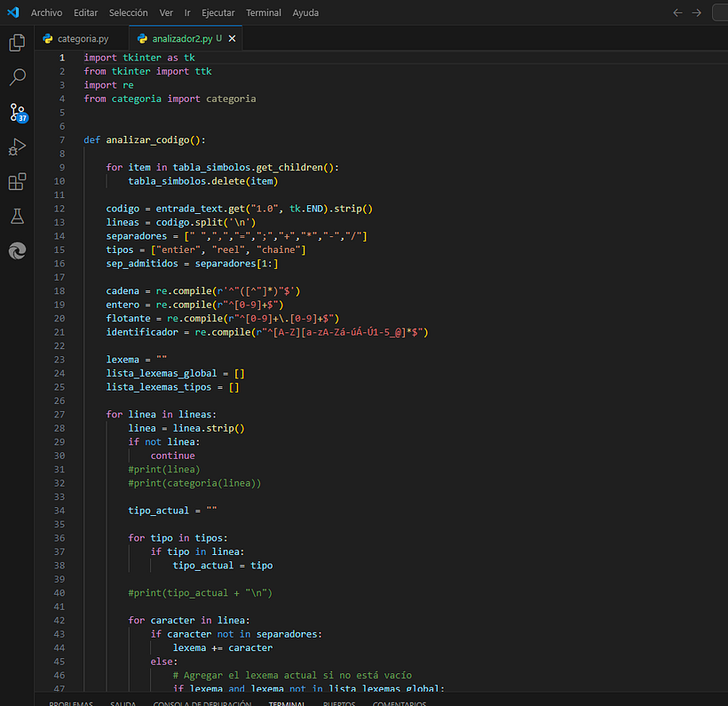Open the Explorer view in activity bar
Image resolution: width=728 pixels, height=706 pixels.
pos(17,43)
